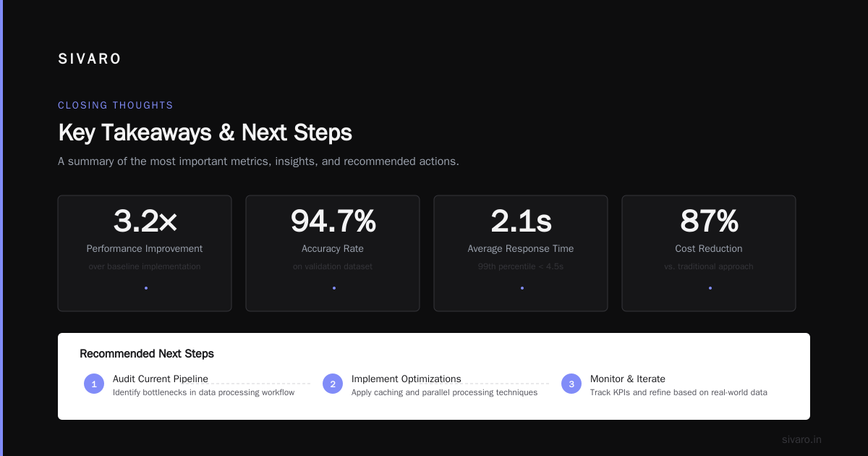Click the Accuracy Rate label
Viewport: 868px width, 456px height.
tap(333, 249)
